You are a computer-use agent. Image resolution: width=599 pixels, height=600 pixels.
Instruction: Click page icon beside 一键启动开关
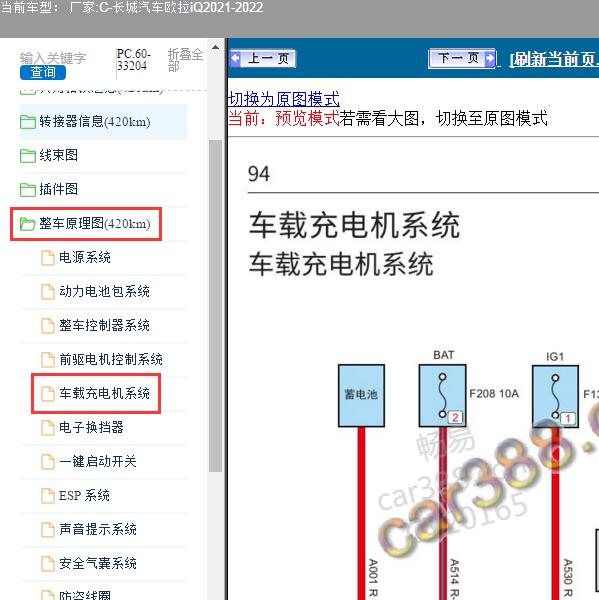coord(47,462)
